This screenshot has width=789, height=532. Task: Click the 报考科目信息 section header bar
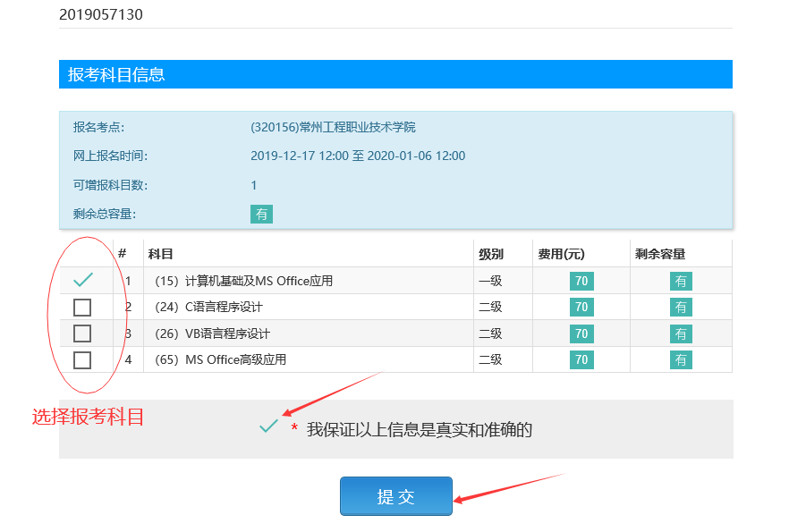click(x=395, y=74)
